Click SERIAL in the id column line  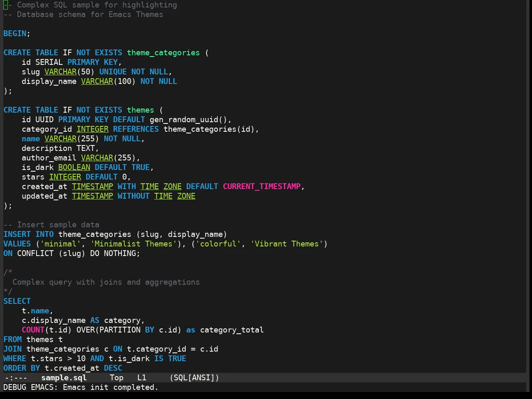[49, 62]
